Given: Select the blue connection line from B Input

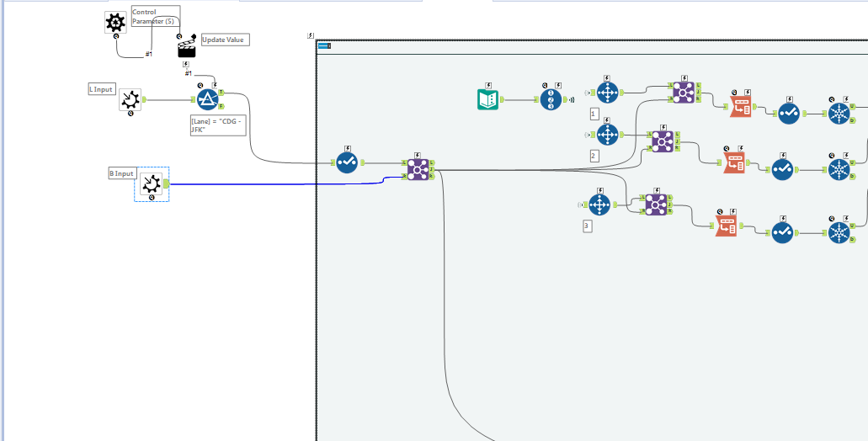Looking at the screenshot, I should [277, 183].
